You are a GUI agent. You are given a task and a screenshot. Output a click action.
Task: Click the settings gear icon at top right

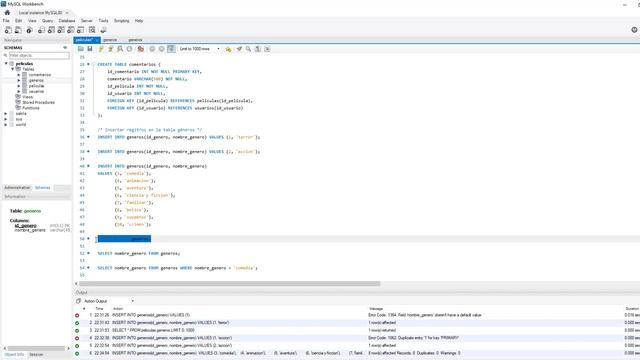634,30
